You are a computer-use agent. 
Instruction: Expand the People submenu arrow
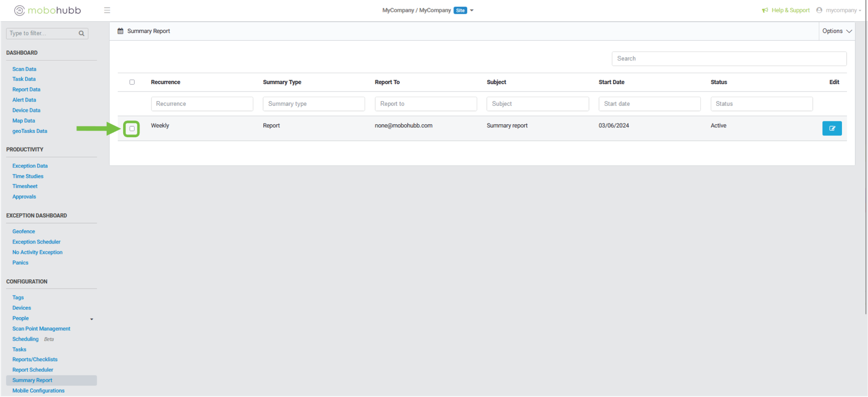click(x=92, y=319)
